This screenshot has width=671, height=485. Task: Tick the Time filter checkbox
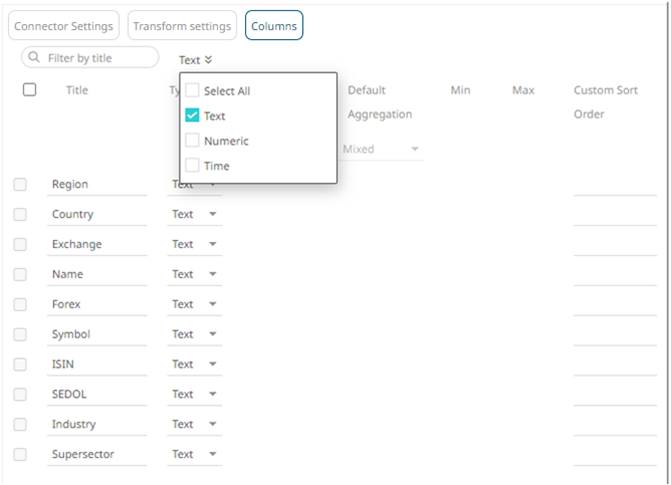pyautogui.click(x=193, y=166)
